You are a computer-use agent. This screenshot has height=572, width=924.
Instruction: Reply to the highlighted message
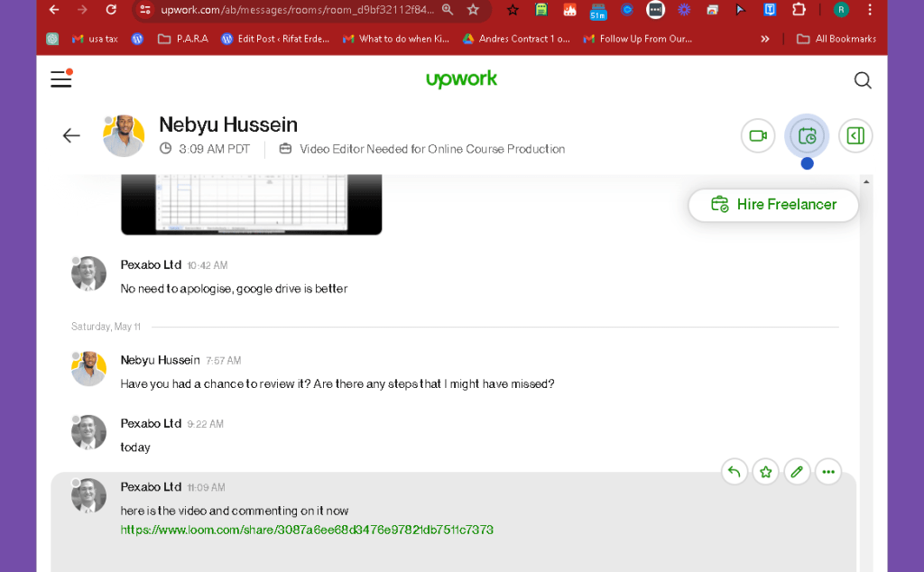pyautogui.click(x=735, y=472)
